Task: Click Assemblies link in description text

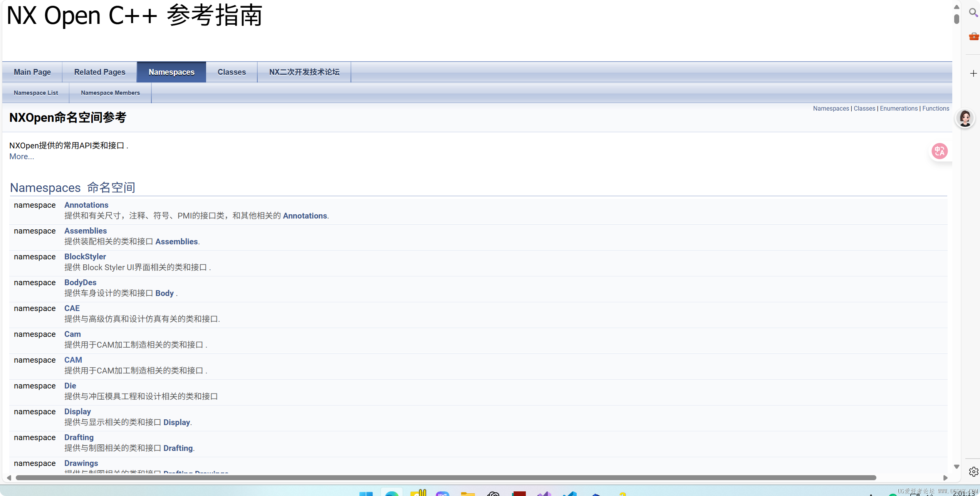Action: pyautogui.click(x=176, y=242)
